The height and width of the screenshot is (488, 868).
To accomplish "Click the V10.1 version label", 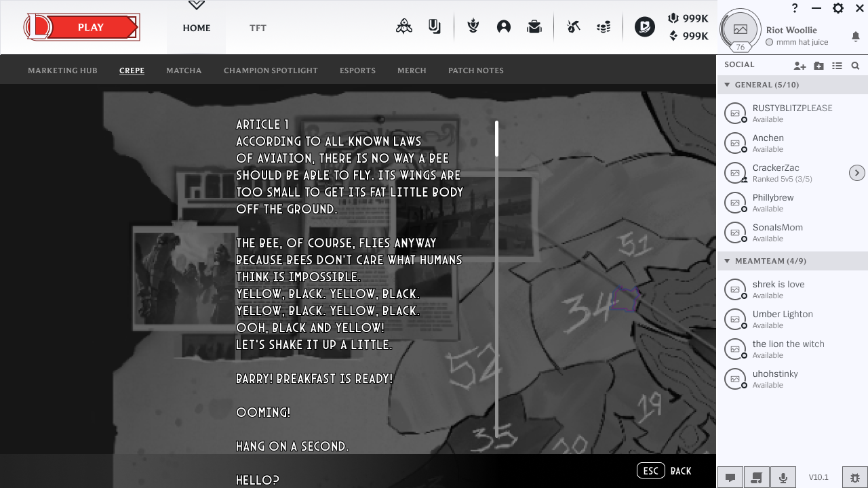I will coord(818,477).
